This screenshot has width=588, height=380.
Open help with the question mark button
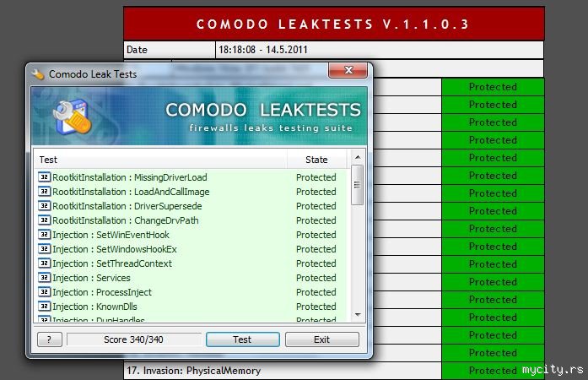(x=50, y=339)
